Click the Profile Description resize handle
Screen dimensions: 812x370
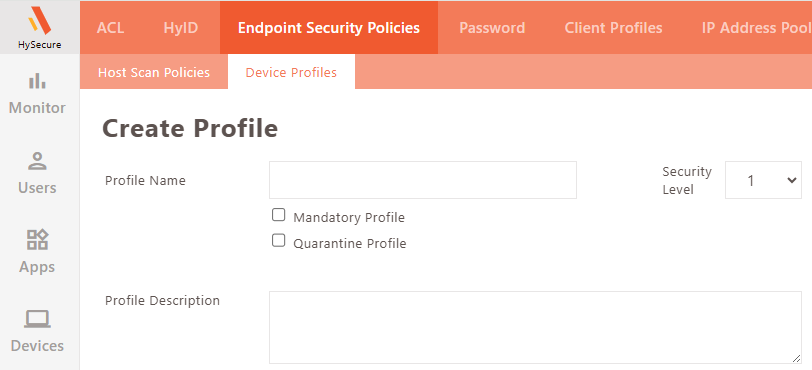click(x=796, y=358)
